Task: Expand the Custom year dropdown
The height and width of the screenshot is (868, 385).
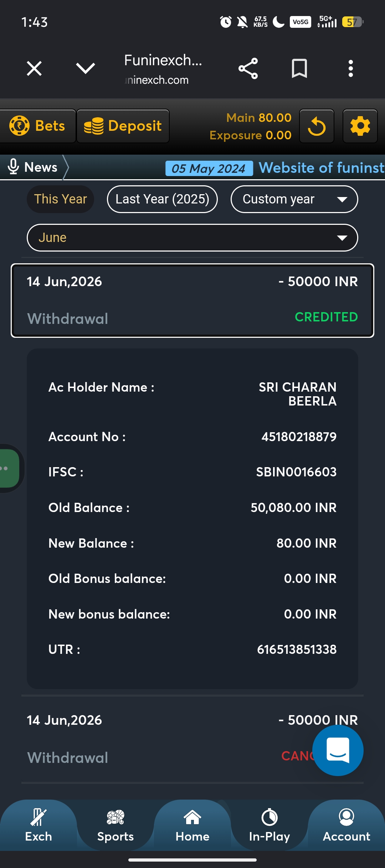Action: [x=294, y=199]
